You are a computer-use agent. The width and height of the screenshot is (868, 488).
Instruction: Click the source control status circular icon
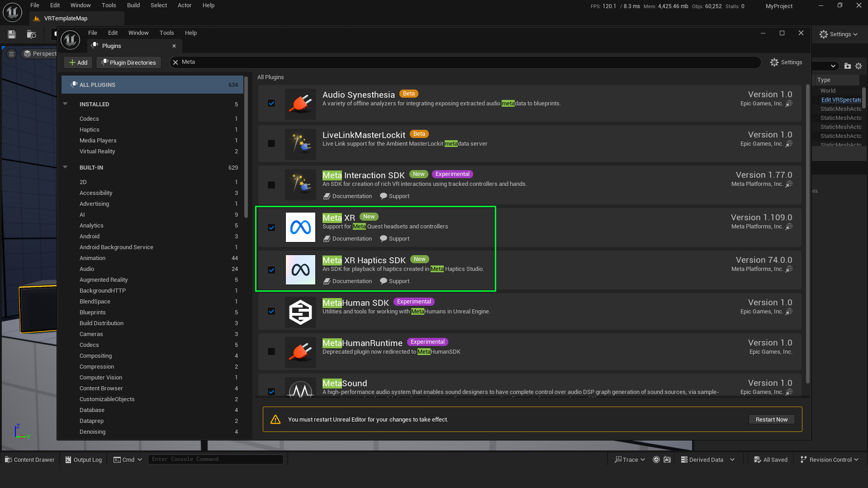[656, 460]
